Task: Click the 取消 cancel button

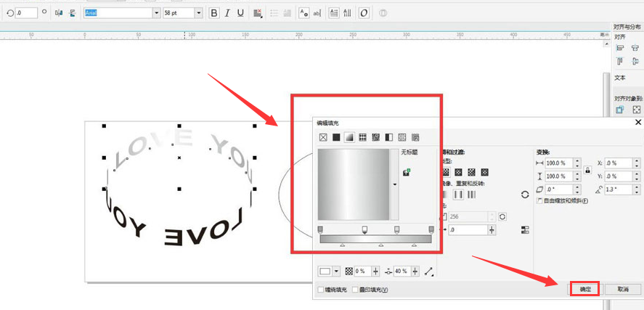Action: pyautogui.click(x=623, y=289)
